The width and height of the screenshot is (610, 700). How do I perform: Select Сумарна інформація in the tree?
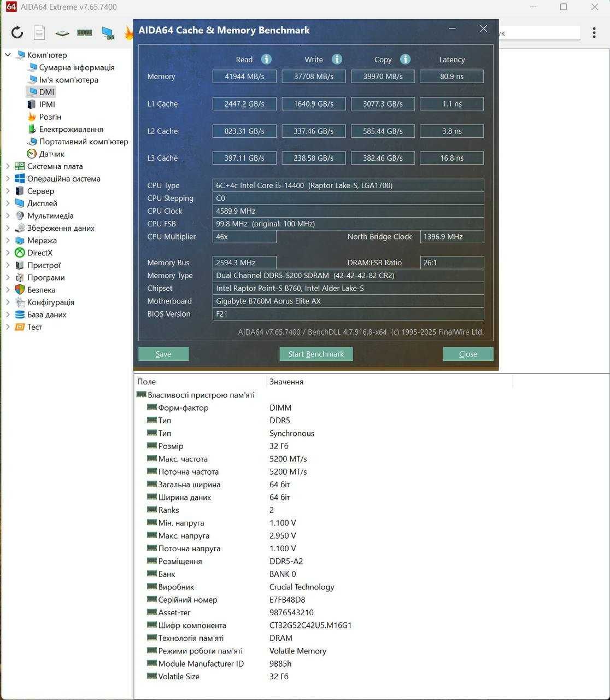point(77,67)
